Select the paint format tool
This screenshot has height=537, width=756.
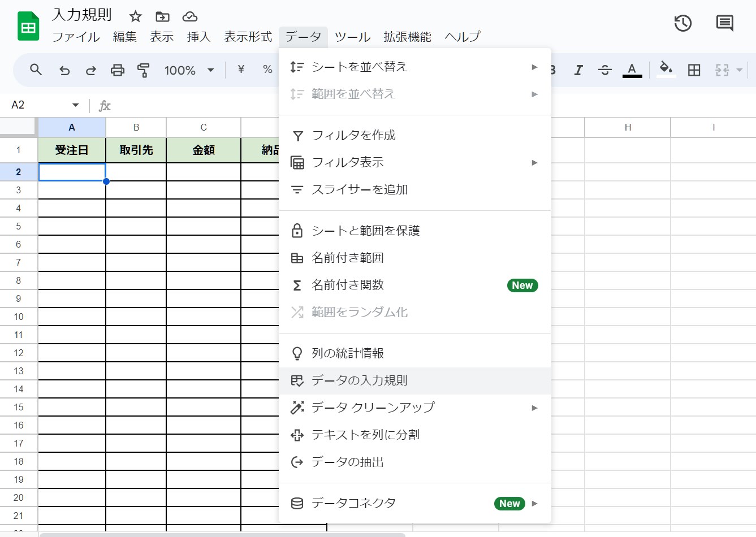144,70
